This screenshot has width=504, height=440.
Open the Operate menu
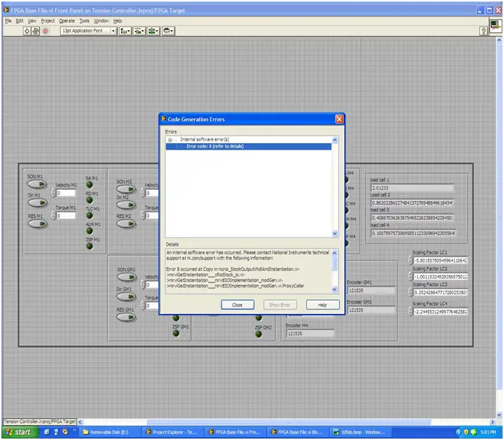pos(67,21)
